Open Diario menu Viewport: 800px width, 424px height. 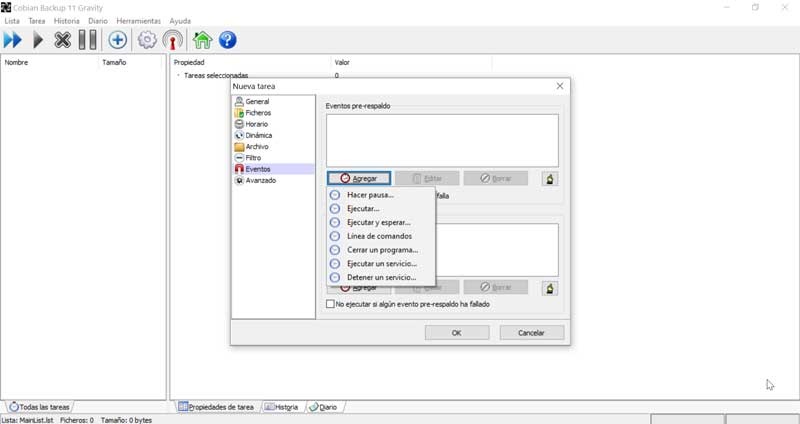pos(98,21)
